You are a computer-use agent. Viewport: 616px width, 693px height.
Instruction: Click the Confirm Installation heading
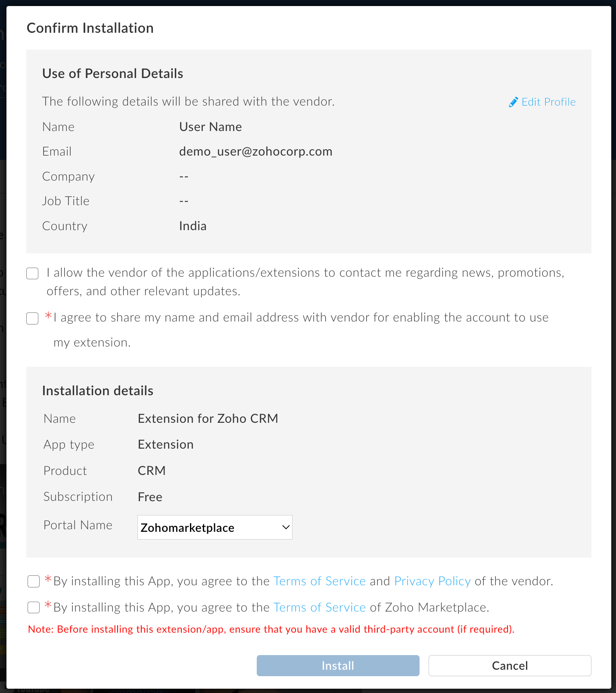[90, 28]
